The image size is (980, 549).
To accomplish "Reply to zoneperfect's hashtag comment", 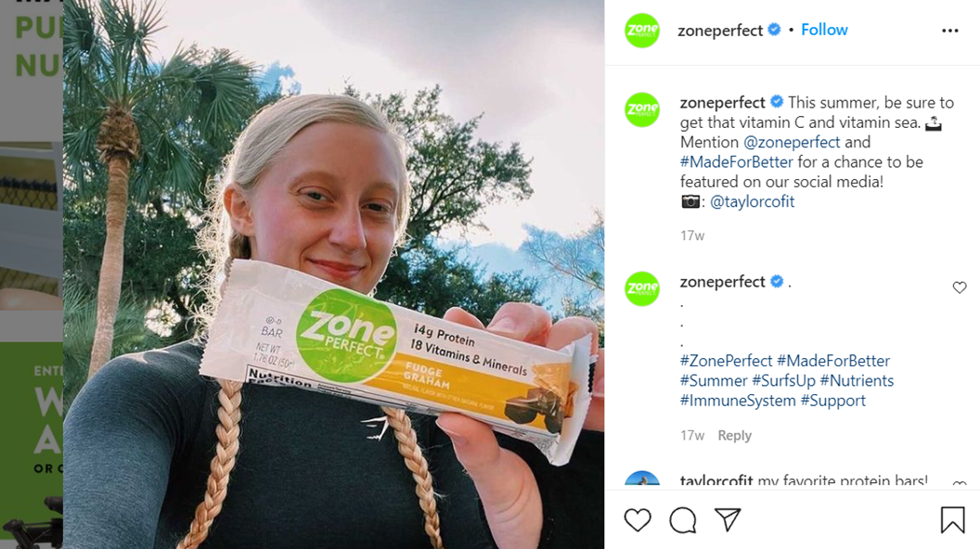I will click(x=734, y=435).
